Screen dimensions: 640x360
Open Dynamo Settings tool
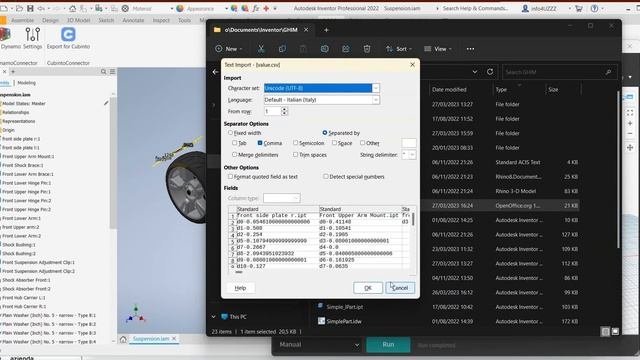[x=33, y=38]
